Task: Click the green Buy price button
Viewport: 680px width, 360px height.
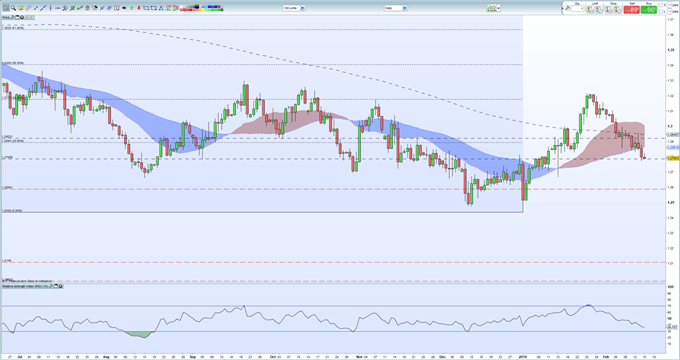Action: (x=649, y=10)
